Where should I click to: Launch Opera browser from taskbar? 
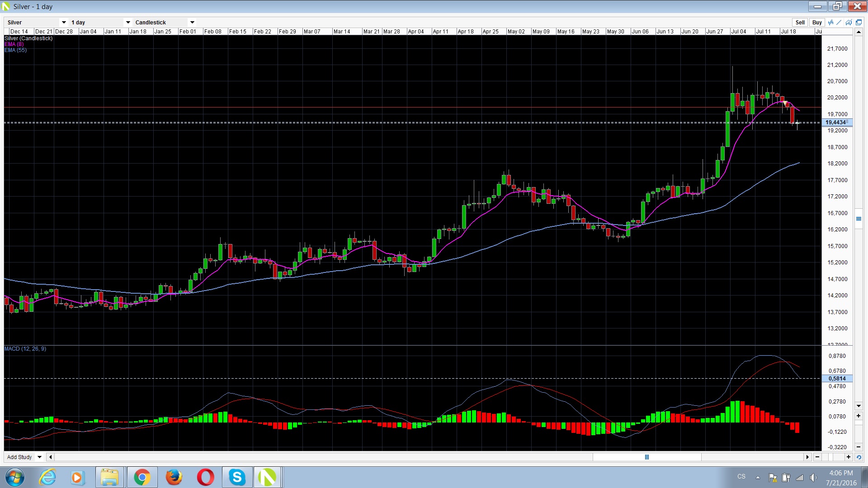(205, 477)
